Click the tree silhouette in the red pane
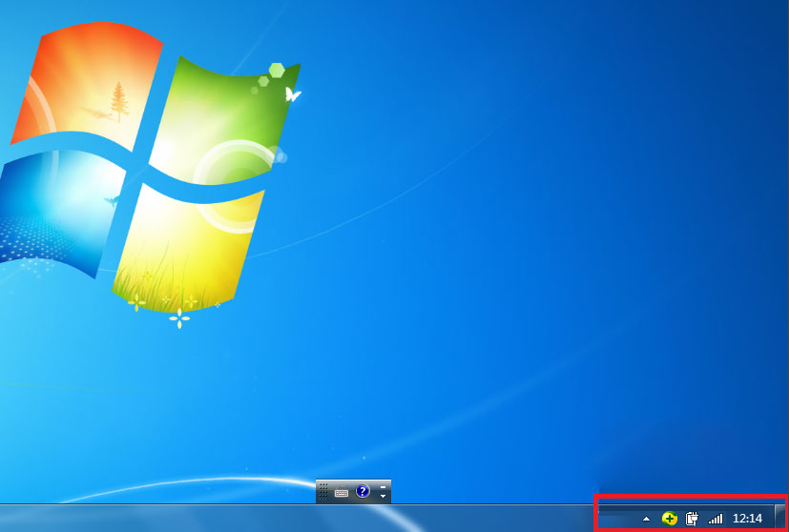Image resolution: width=789 pixels, height=532 pixels. 119,100
